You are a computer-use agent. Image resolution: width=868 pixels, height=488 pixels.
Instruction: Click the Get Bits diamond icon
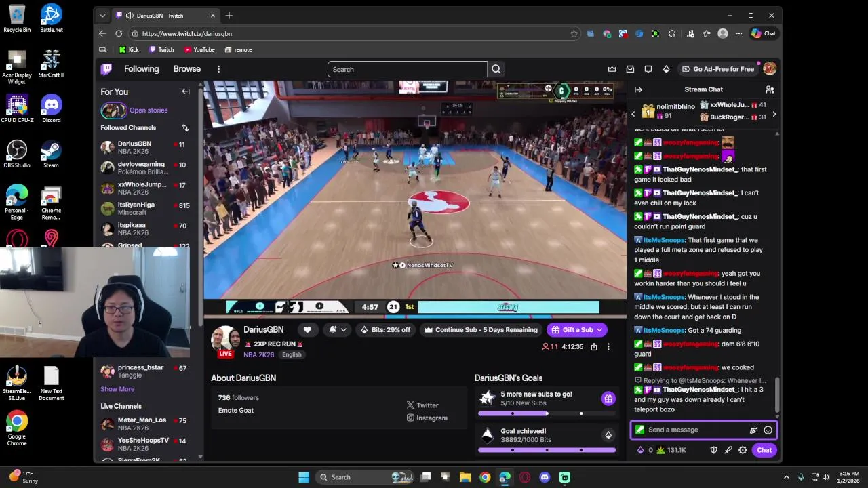(x=666, y=69)
